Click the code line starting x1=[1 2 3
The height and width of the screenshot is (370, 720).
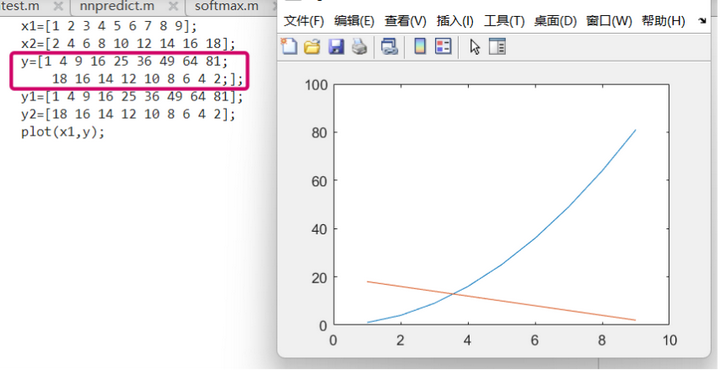tap(109, 26)
